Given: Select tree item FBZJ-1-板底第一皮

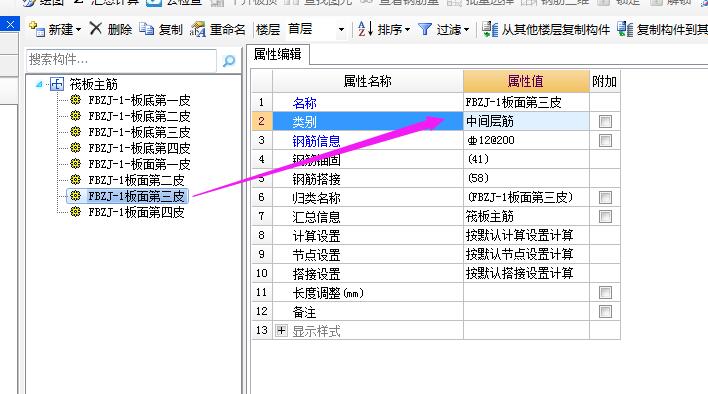Looking at the screenshot, I should coord(139,100).
